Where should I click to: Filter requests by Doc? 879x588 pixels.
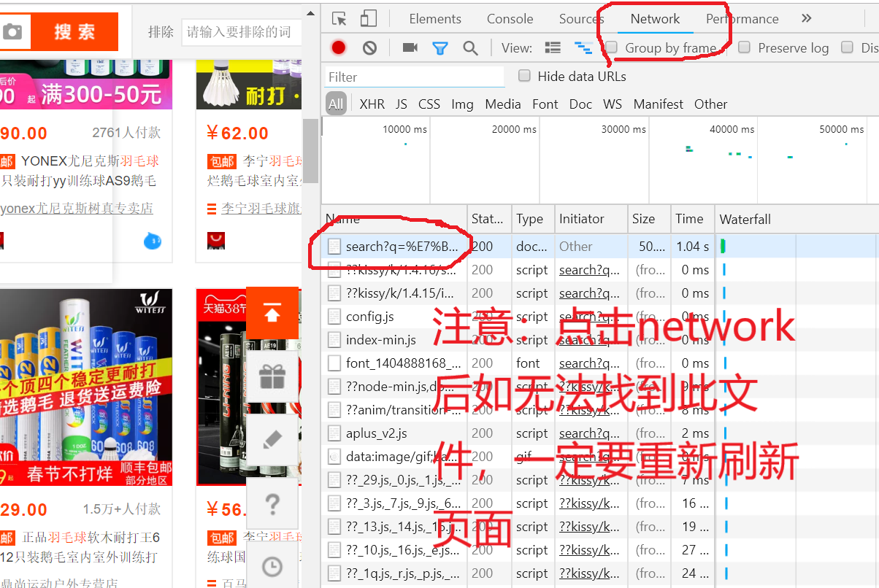point(580,104)
